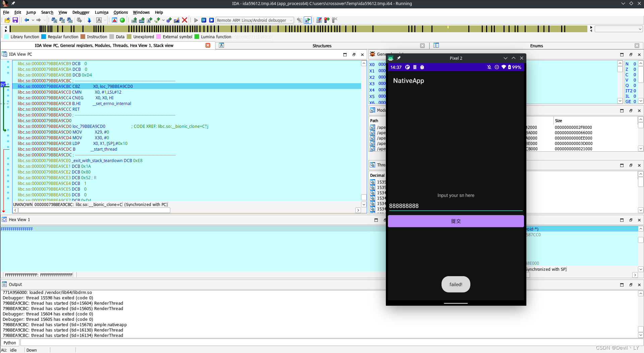
Task: Terminate the process with the stop button
Action: point(212,20)
